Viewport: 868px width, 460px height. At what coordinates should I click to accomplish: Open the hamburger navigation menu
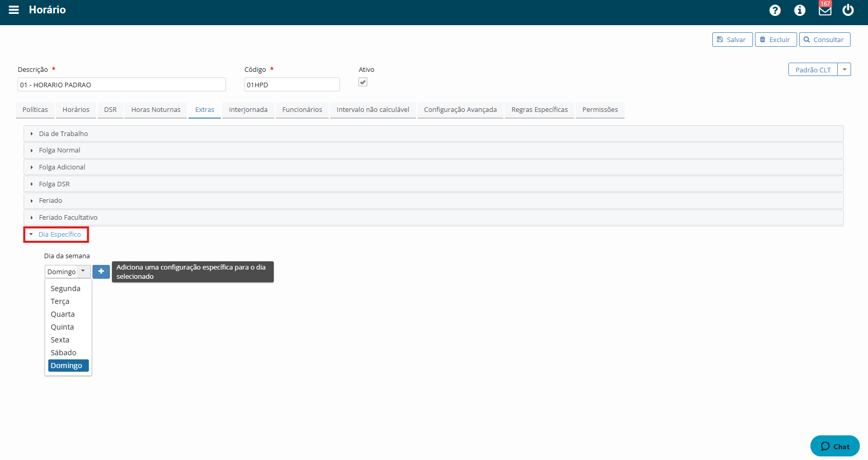pyautogui.click(x=14, y=10)
